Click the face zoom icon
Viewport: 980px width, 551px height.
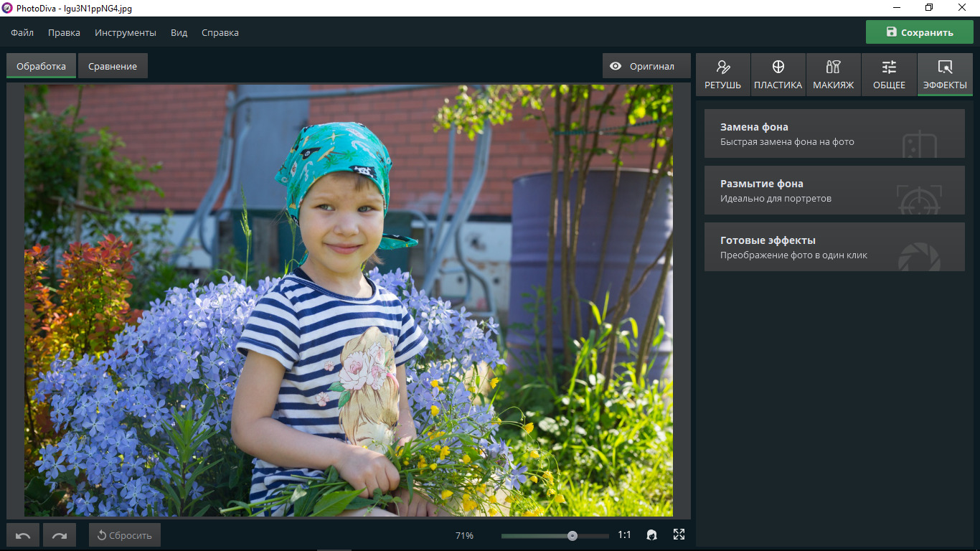[x=652, y=535]
